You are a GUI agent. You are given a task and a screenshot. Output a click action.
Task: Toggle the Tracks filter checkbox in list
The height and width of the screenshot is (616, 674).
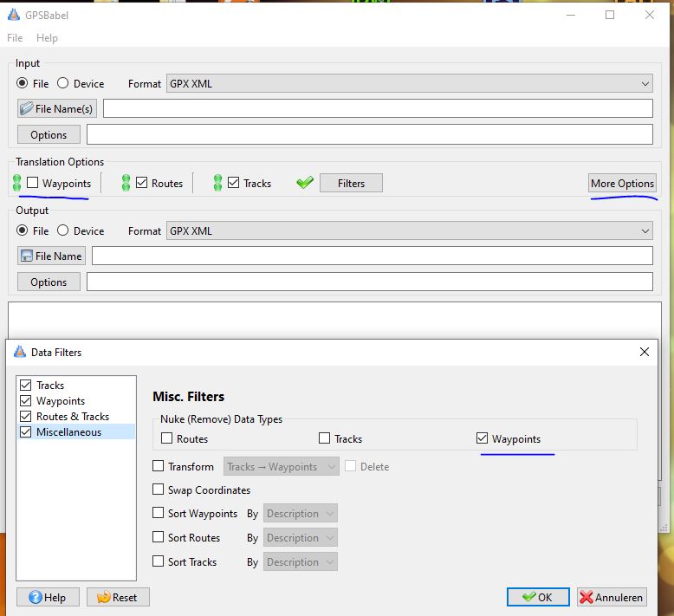26,386
